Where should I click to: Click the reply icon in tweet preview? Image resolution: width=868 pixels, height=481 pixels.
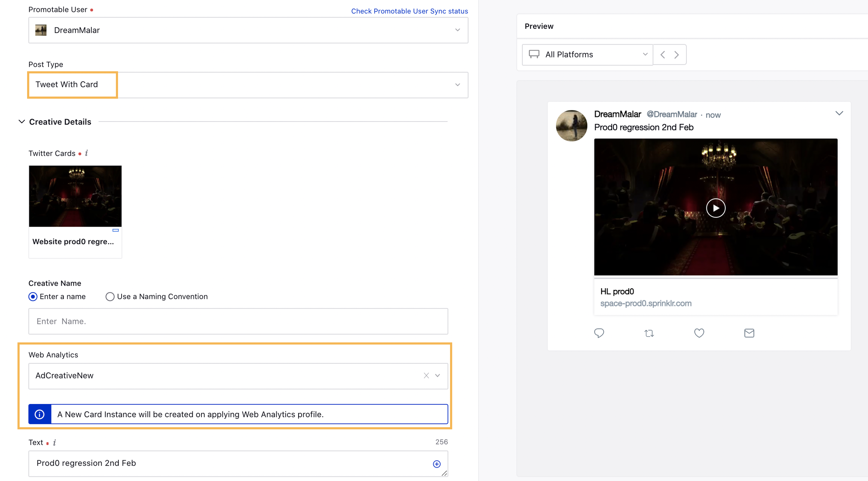pyautogui.click(x=599, y=332)
